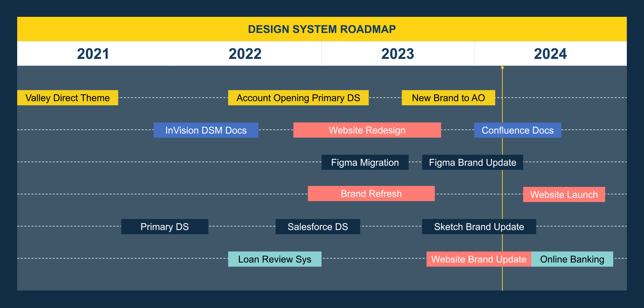Select the New Brand to AO bar
Viewport: 644px width, 308px height.
pyautogui.click(x=448, y=98)
